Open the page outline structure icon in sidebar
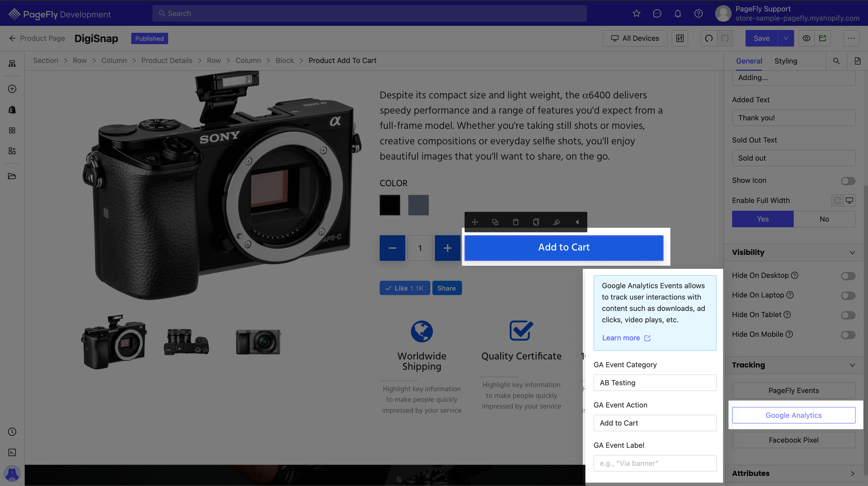The image size is (868, 486). click(x=12, y=63)
